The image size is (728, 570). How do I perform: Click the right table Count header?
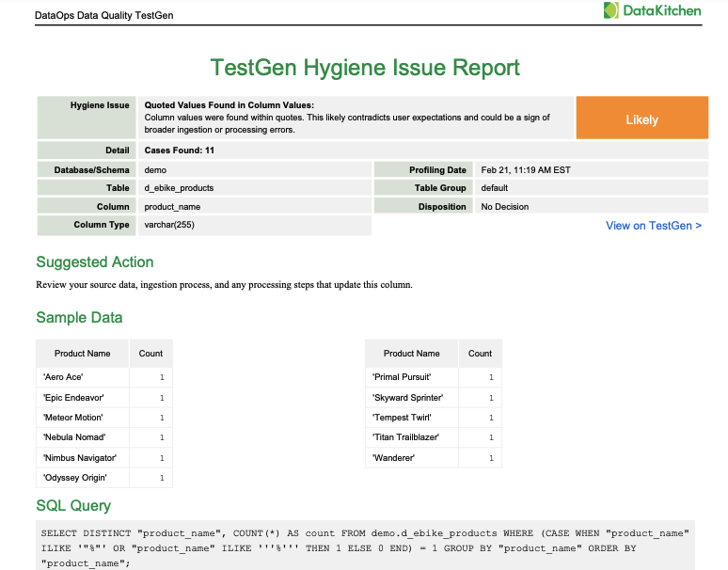(x=480, y=354)
